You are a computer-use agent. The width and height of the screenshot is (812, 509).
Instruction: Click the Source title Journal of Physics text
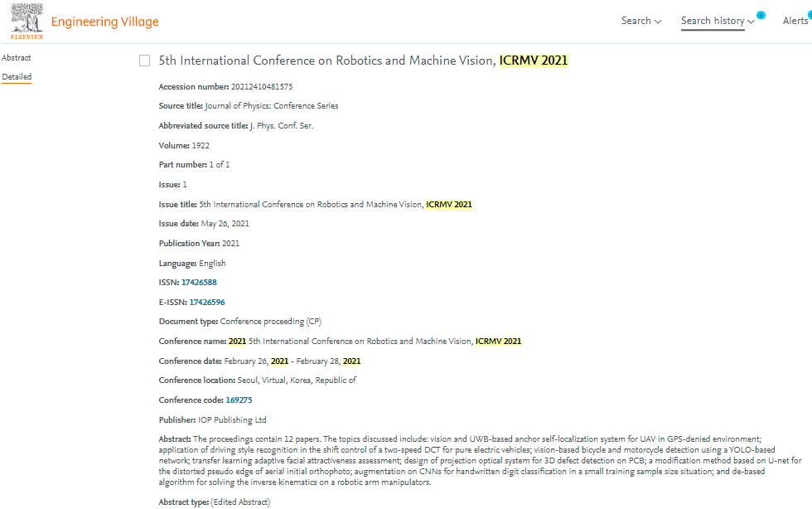coord(272,106)
